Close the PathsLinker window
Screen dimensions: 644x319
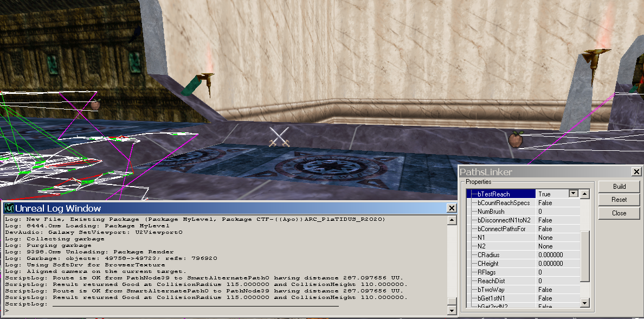(x=636, y=171)
